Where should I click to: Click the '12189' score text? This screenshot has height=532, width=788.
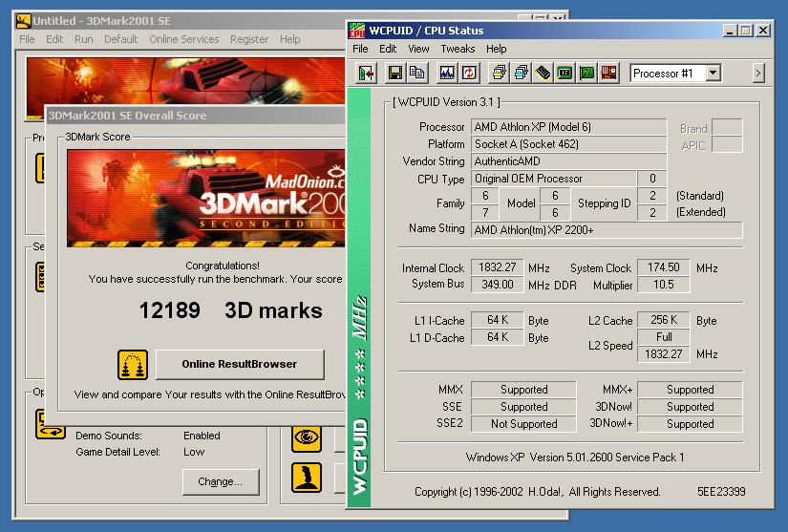[170, 310]
